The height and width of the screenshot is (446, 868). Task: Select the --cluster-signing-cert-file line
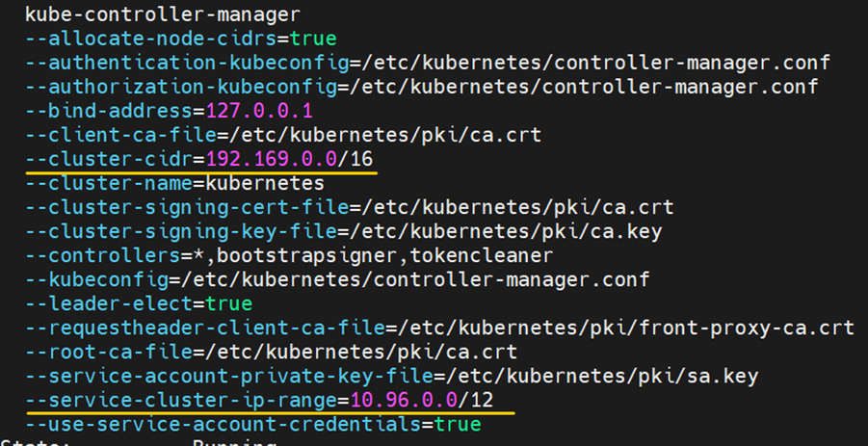(350, 207)
